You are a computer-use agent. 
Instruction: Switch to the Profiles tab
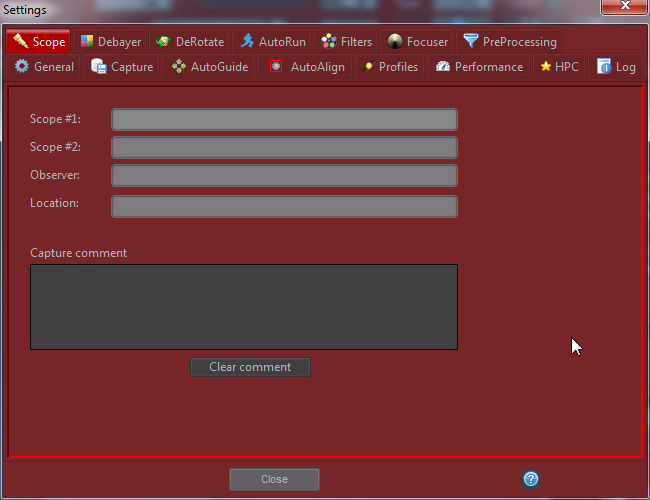(390, 67)
